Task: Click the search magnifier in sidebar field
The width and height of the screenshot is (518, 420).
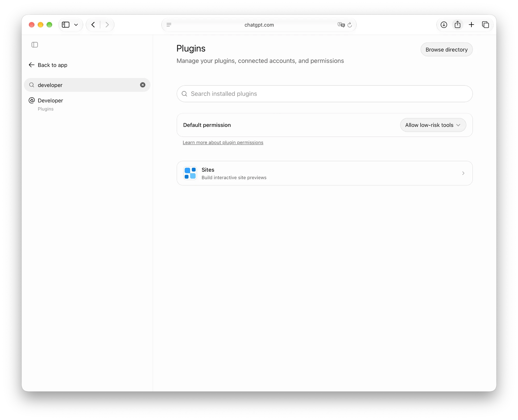Action: [x=32, y=85]
